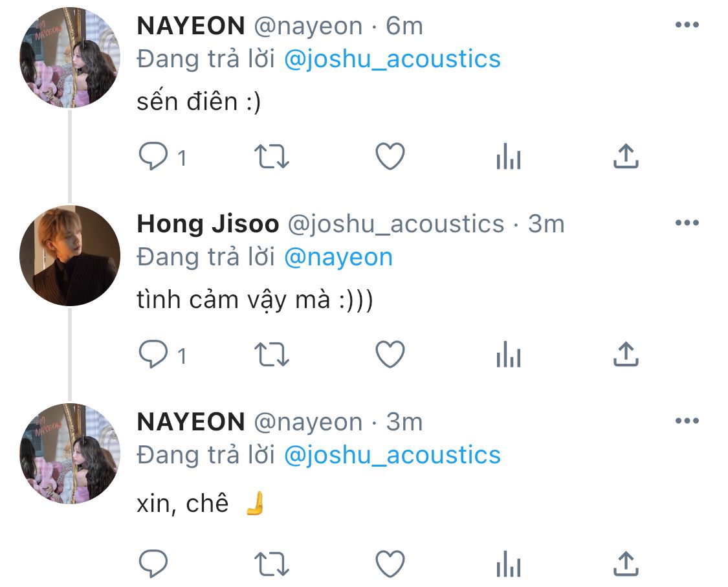Retweet the "xin, chê" tweet

click(272, 564)
